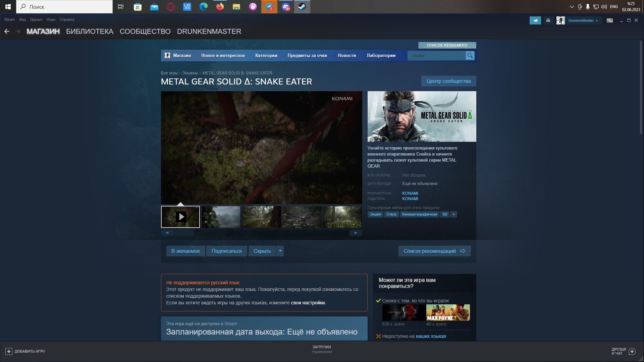Switch to the БИБЛИОТЕКА section
This screenshot has height=362, width=644.
point(90,32)
